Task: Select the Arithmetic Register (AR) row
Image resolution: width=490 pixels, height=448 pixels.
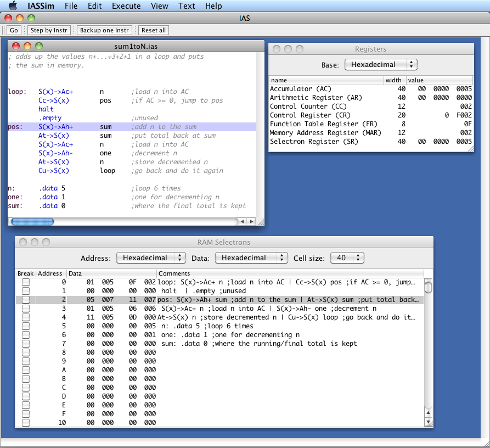Action: click(x=370, y=98)
